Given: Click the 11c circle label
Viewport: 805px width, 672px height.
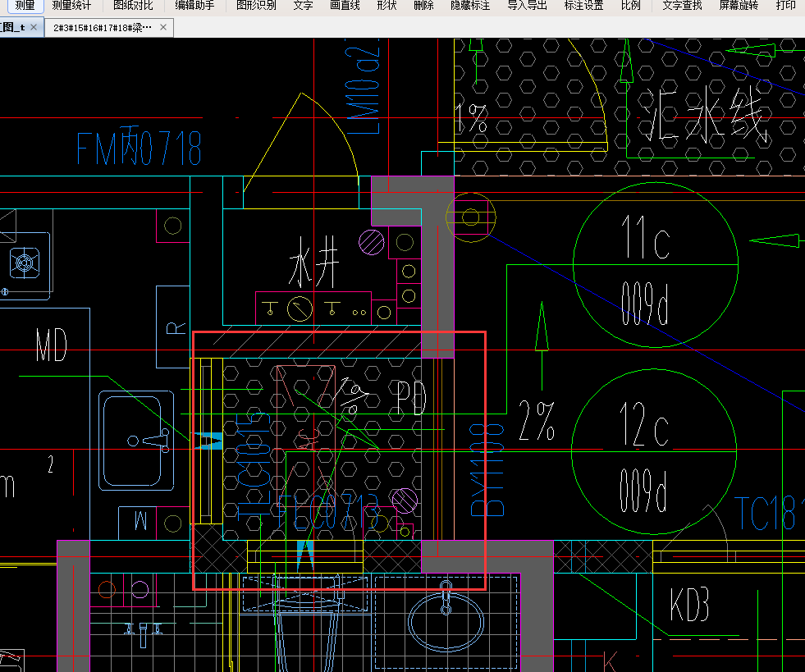Looking at the screenshot, I should tap(645, 237).
